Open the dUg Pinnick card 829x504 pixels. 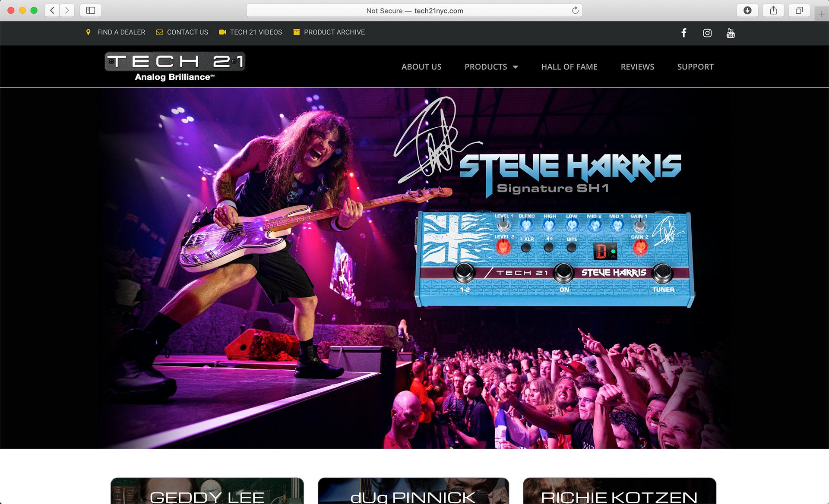[x=413, y=491]
